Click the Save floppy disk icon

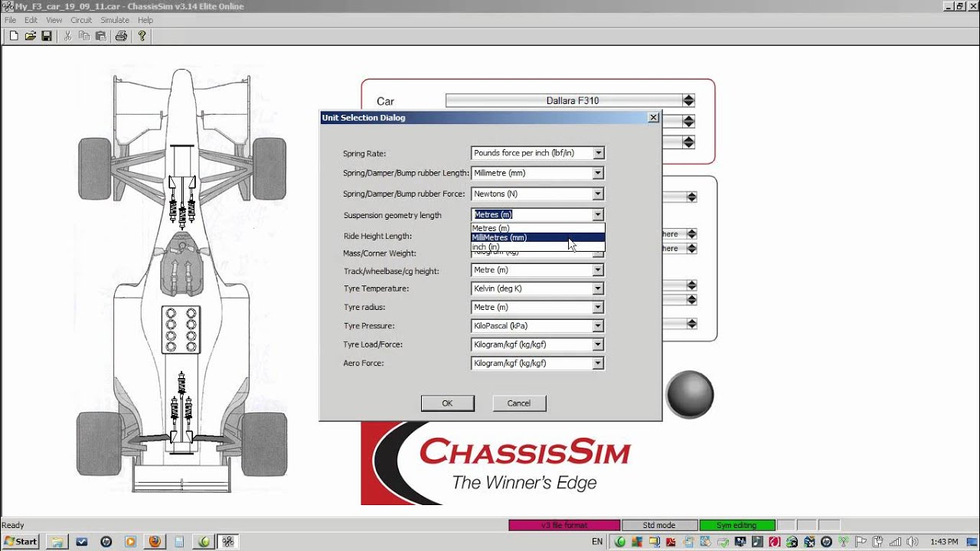(x=47, y=36)
